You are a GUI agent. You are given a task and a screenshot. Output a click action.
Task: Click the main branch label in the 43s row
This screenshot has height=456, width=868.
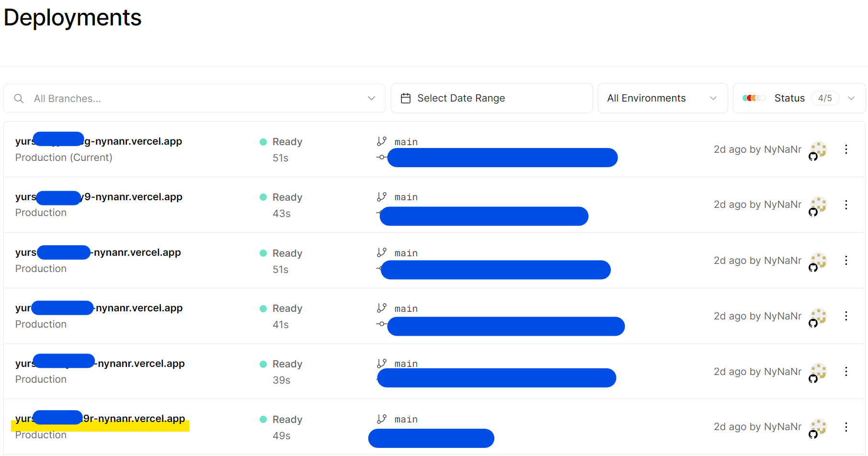pyautogui.click(x=406, y=197)
